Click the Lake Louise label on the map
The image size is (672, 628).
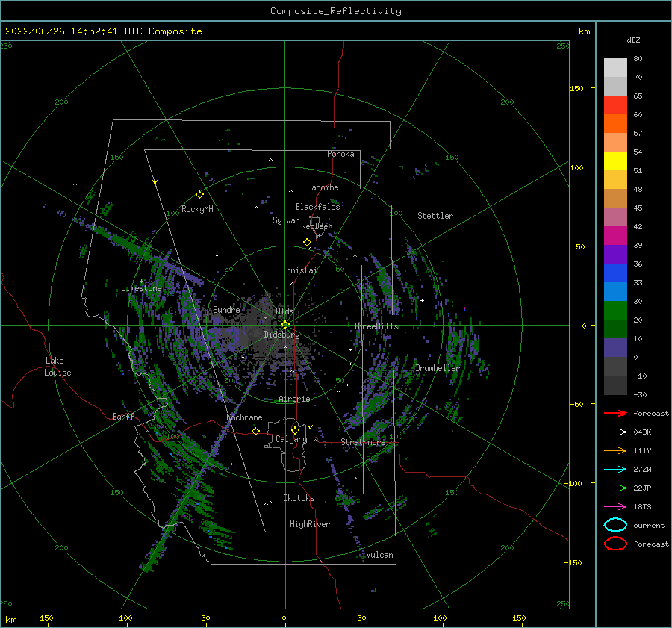57,367
